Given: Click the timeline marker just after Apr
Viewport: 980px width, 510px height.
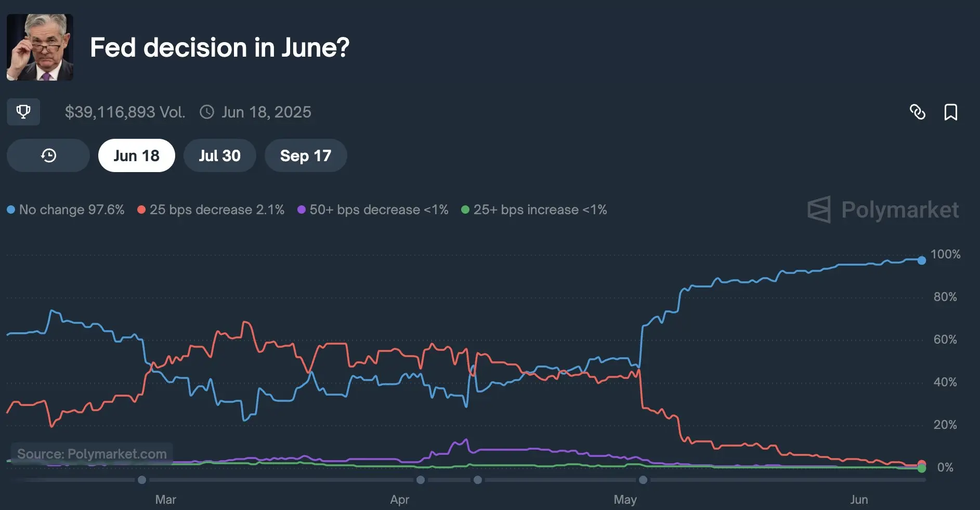Looking at the screenshot, I should point(421,480).
